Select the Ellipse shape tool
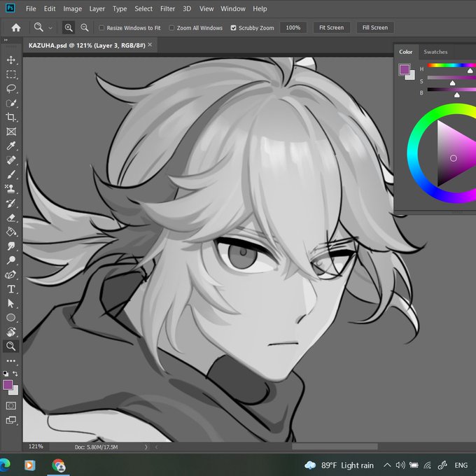Screen dimensions: 476x476 (11, 318)
